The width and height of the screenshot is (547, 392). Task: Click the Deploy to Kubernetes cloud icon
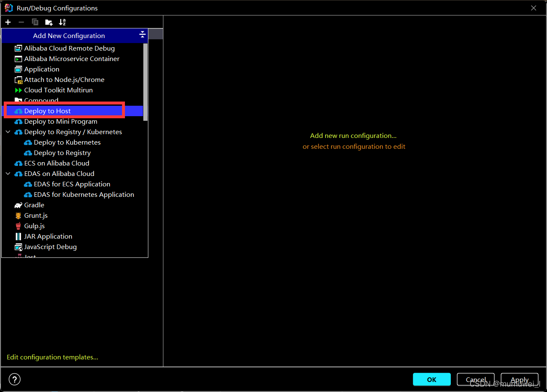pos(28,143)
